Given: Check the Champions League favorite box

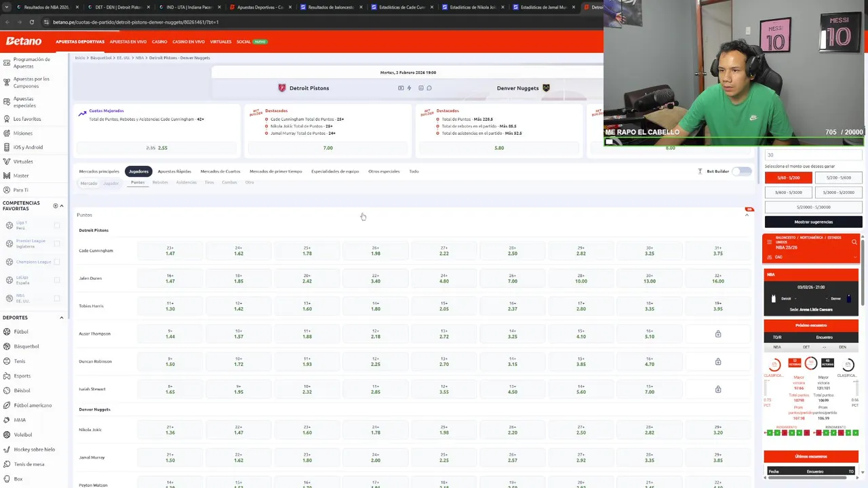Looking at the screenshot, I should [57, 262].
